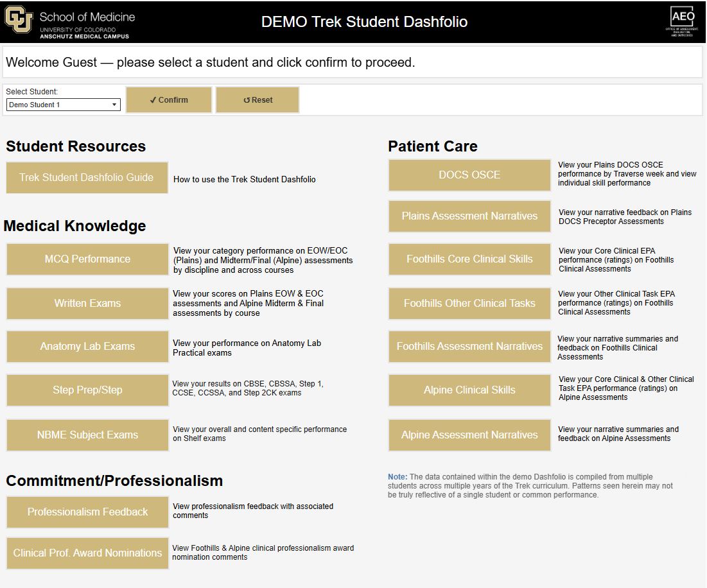Open NBME Subject Exams
707x588 pixels.
pos(87,435)
